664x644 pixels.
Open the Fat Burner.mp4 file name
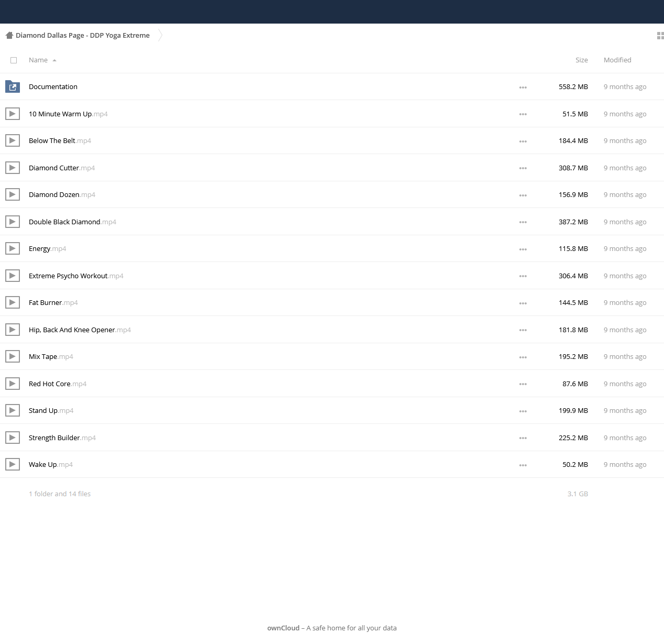(53, 303)
